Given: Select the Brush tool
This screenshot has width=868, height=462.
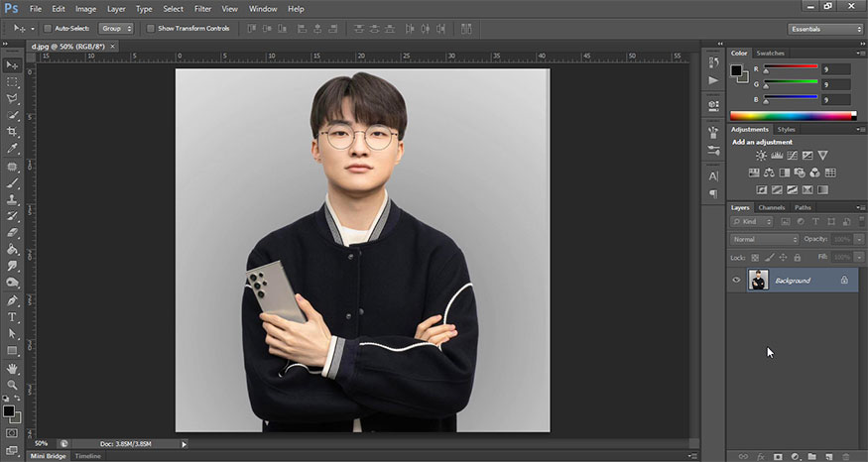Looking at the screenshot, I should click(12, 183).
